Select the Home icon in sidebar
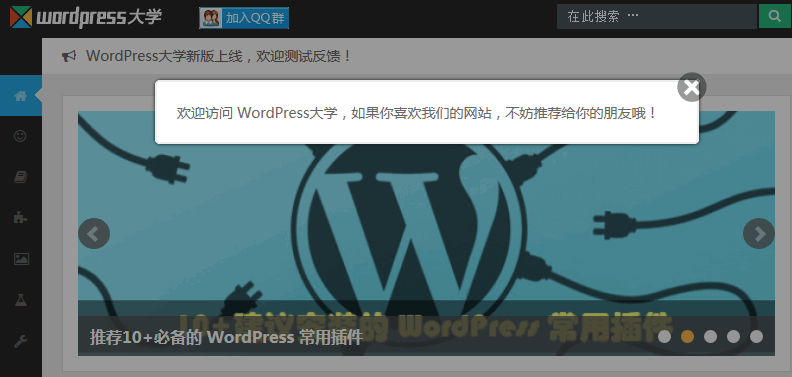Screen dimensions: 792x377 (x=21, y=96)
